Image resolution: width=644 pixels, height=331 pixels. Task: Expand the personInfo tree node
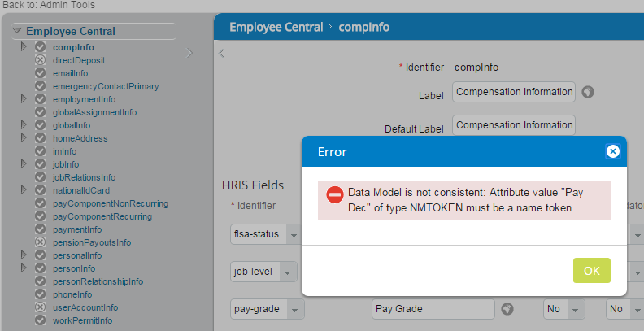pyautogui.click(x=24, y=268)
